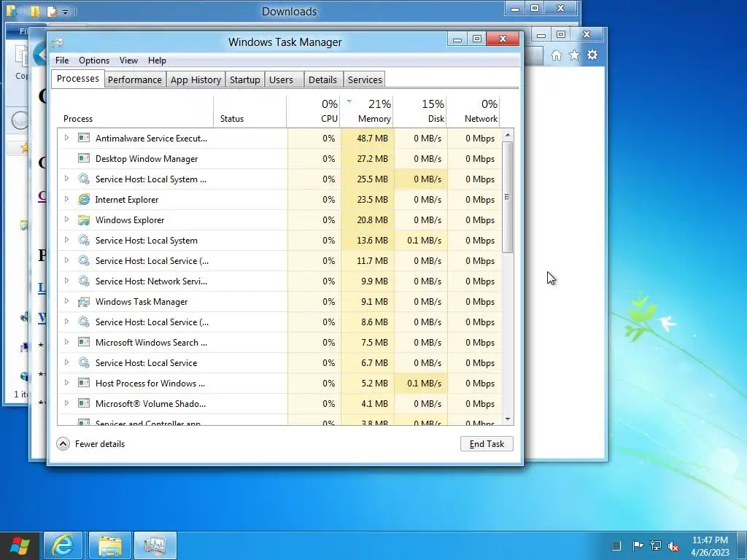Viewport: 747px width, 560px height.
Task: Switch to the App History tab
Action: tap(196, 79)
